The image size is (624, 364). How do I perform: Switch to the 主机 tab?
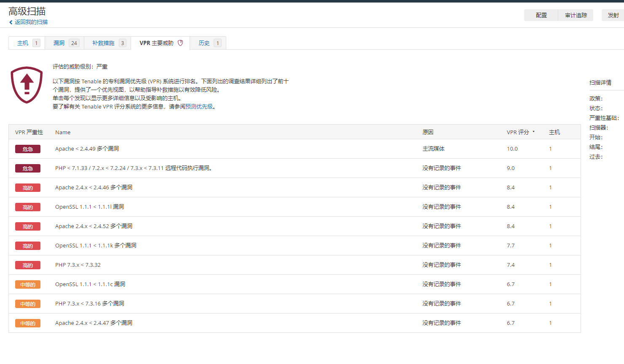[27, 43]
